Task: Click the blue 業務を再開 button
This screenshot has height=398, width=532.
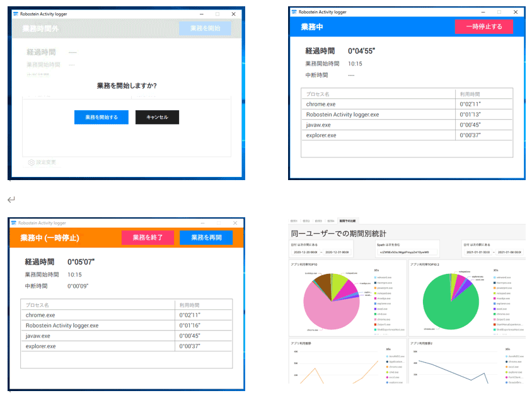Action: [206, 237]
